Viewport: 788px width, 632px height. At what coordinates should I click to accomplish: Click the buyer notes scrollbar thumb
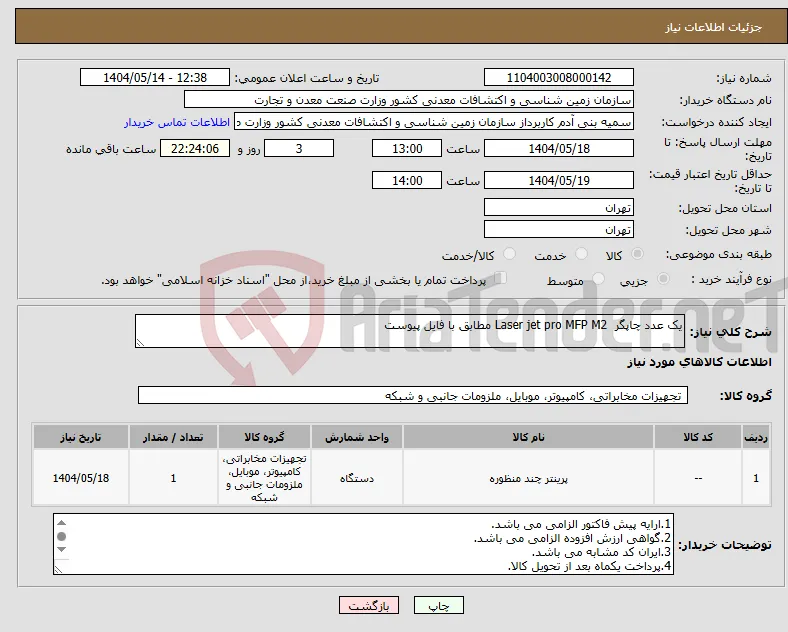coord(61,536)
